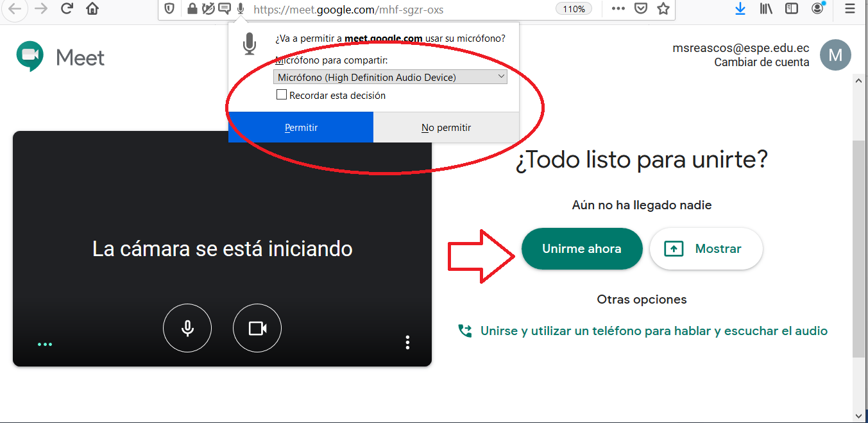The image size is (868, 423).
Task: Open the account avatar menu
Action: pos(835,55)
